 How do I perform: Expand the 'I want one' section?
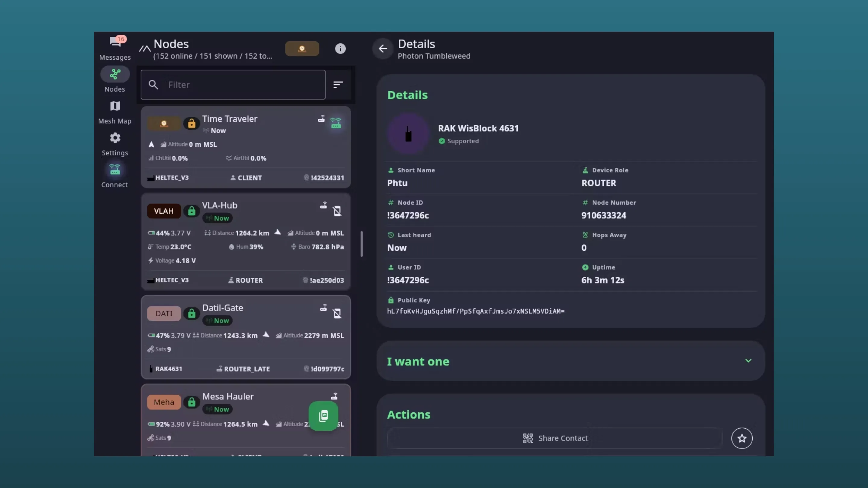point(571,361)
